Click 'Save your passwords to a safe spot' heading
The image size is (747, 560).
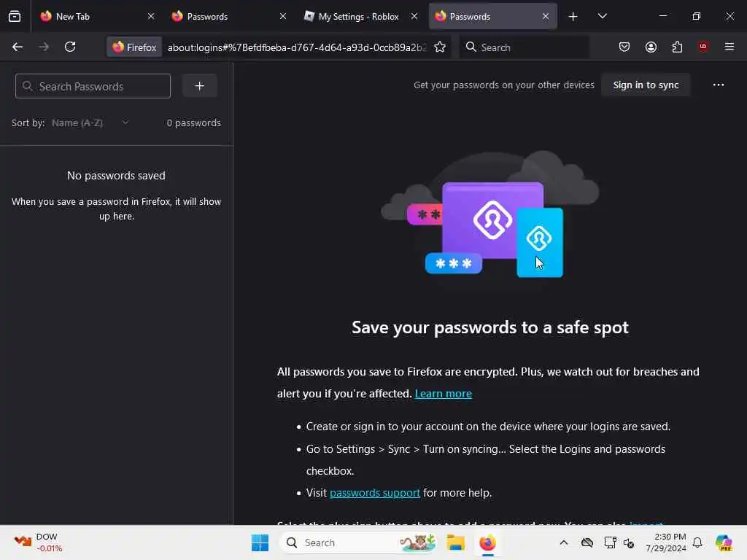(x=489, y=327)
